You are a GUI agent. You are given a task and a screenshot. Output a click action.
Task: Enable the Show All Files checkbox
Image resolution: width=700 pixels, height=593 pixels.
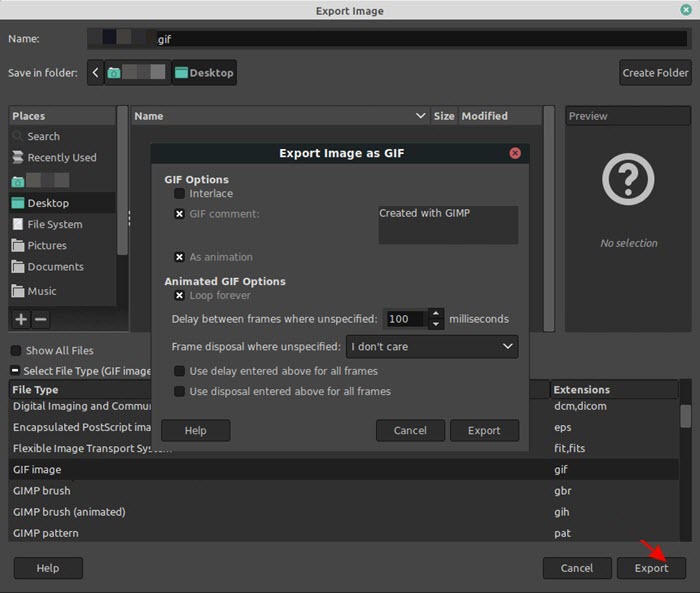16,351
